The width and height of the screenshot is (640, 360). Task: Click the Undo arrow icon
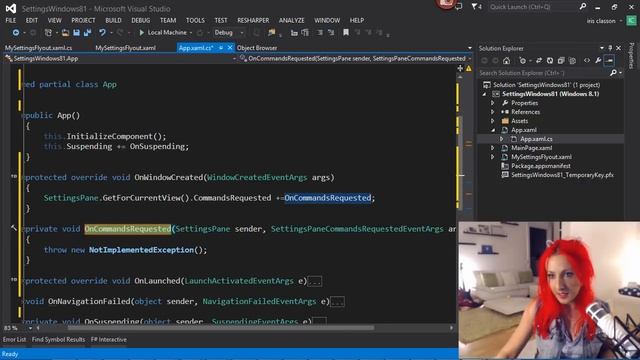click(x=102, y=32)
